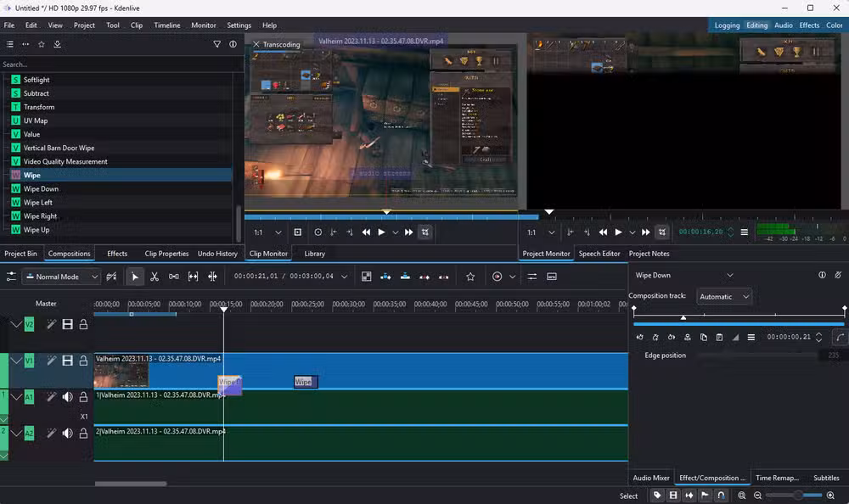Open the Timeline menu
The width and height of the screenshot is (849, 504).
[166, 25]
